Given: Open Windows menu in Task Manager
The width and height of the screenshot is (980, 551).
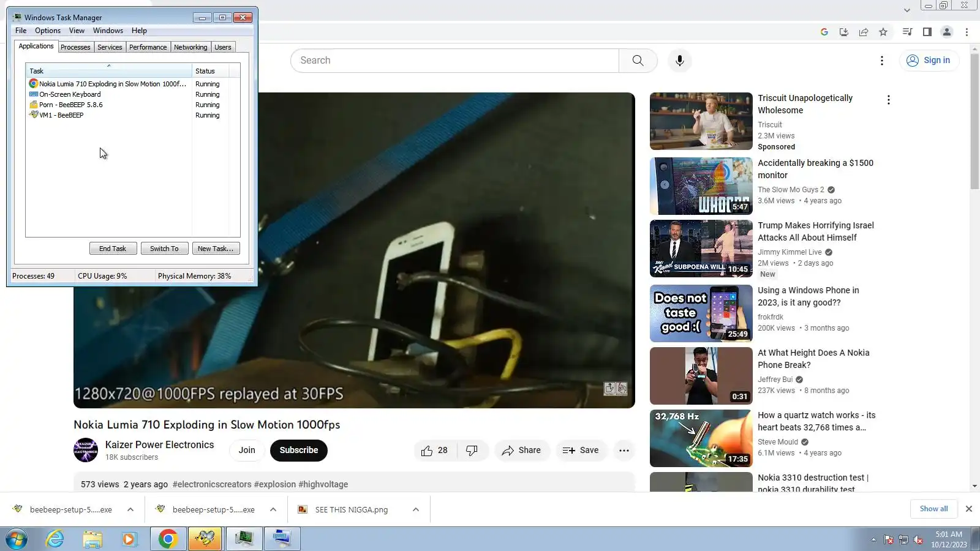Looking at the screenshot, I should point(108,31).
